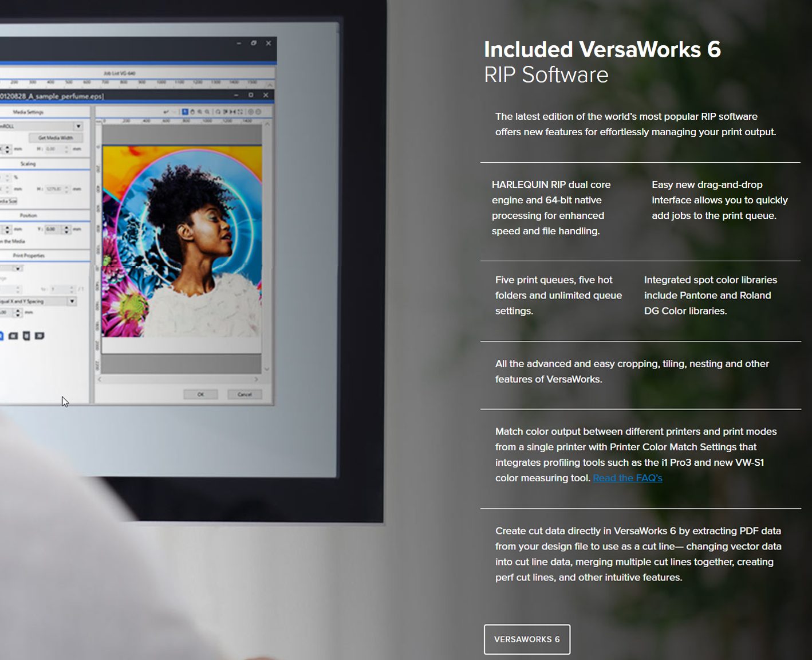Open the Equal X and Y Spacing dropdown

(x=72, y=301)
